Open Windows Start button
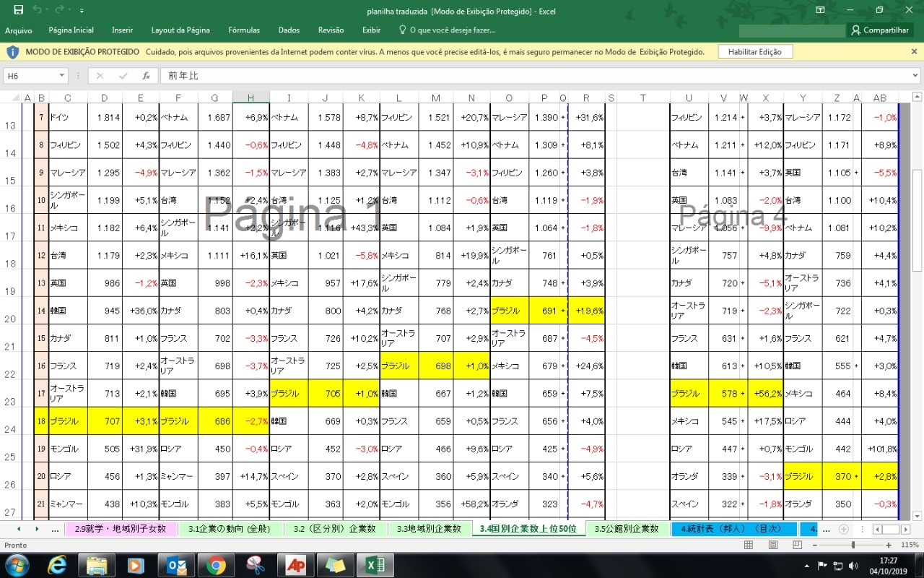Viewport: 924px width, 578px height. 16,564
